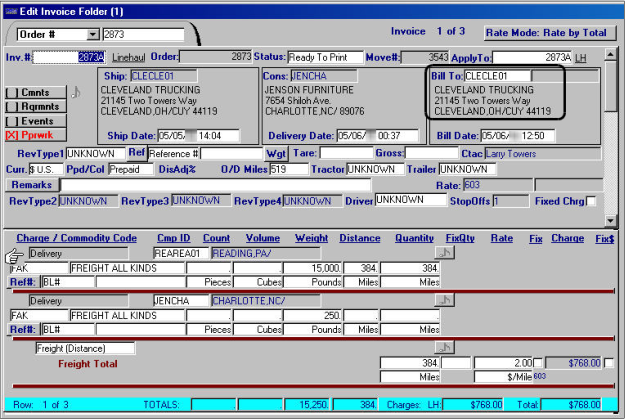Click the ApplyTo field showing 2873A
This screenshot has width=626, height=419.
click(x=532, y=57)
